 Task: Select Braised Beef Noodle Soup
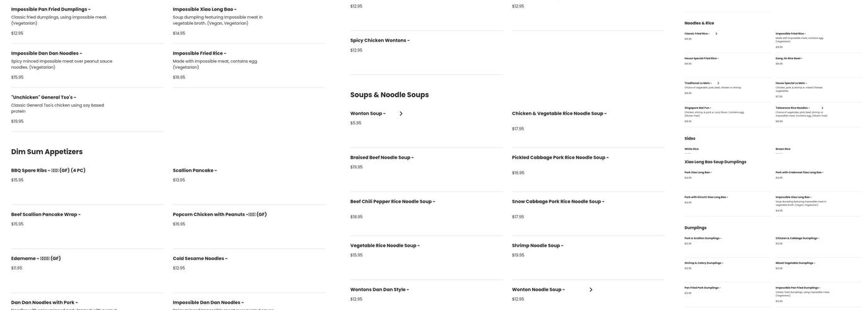point(381,157)
